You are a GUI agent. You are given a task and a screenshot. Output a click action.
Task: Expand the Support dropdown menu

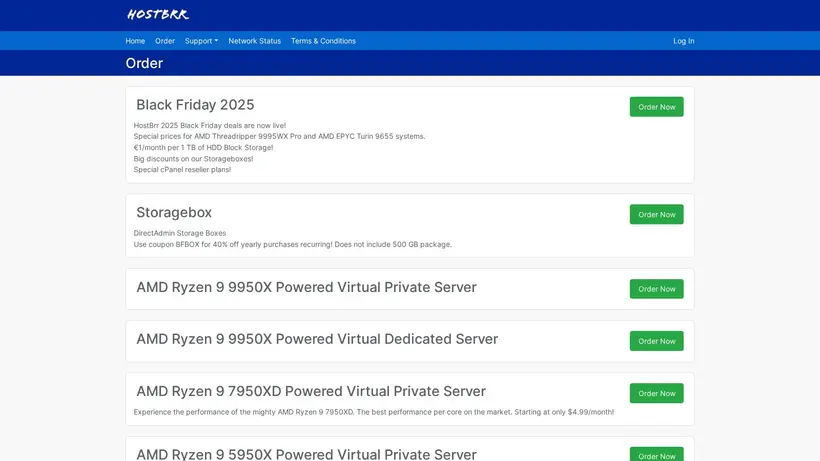[201, 41]
